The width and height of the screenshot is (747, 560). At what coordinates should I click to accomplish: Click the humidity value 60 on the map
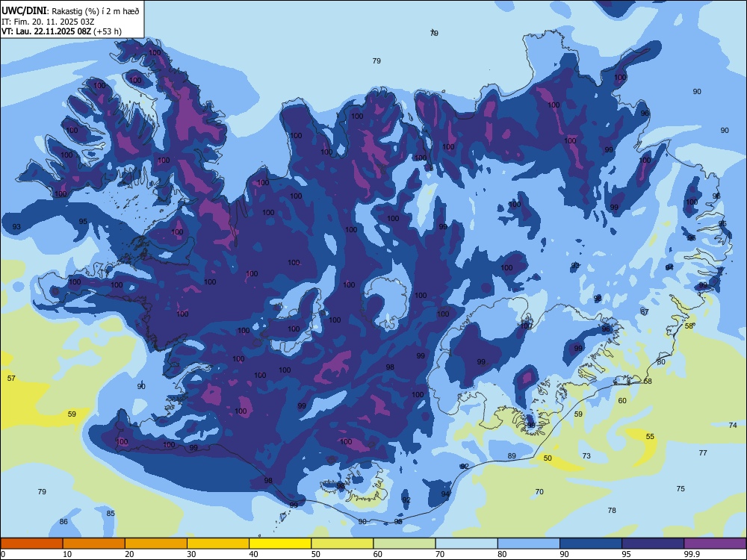point(623,400)
